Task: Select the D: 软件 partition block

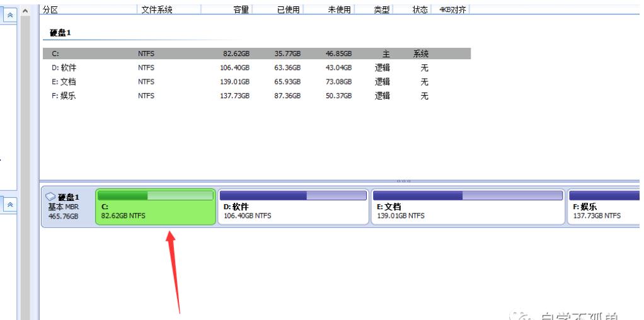Action: click(x=293, y=207)
